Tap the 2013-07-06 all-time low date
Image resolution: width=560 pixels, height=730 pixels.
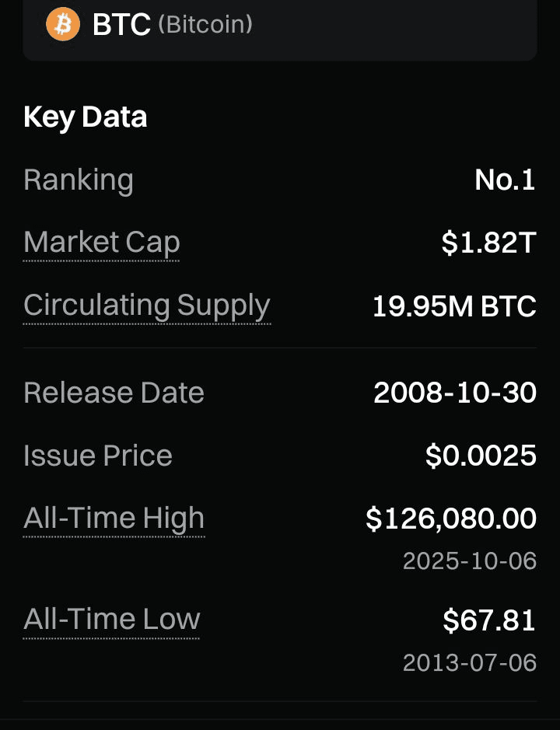point(470,662)
